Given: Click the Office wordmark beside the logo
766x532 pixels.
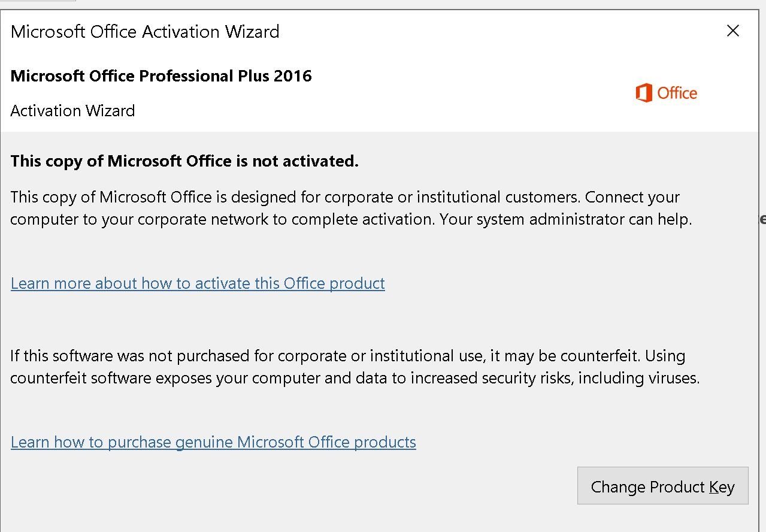Looking at the screenshot, I should click(x=677, y=93).
